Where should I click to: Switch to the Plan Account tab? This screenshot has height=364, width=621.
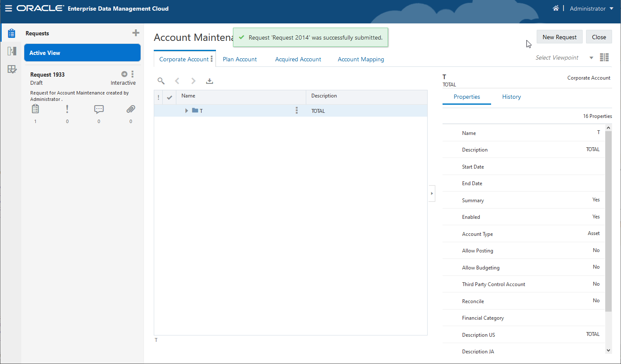click(x=239, y=59)
